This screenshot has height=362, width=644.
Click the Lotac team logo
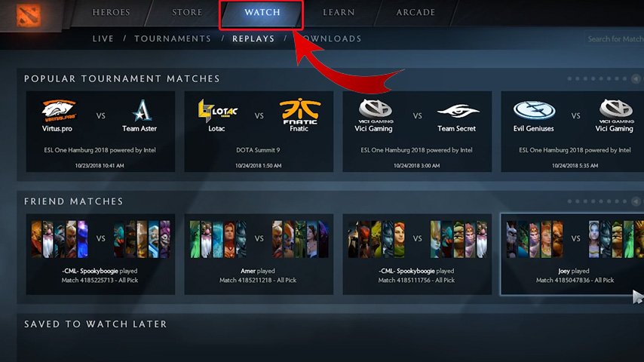218,111
